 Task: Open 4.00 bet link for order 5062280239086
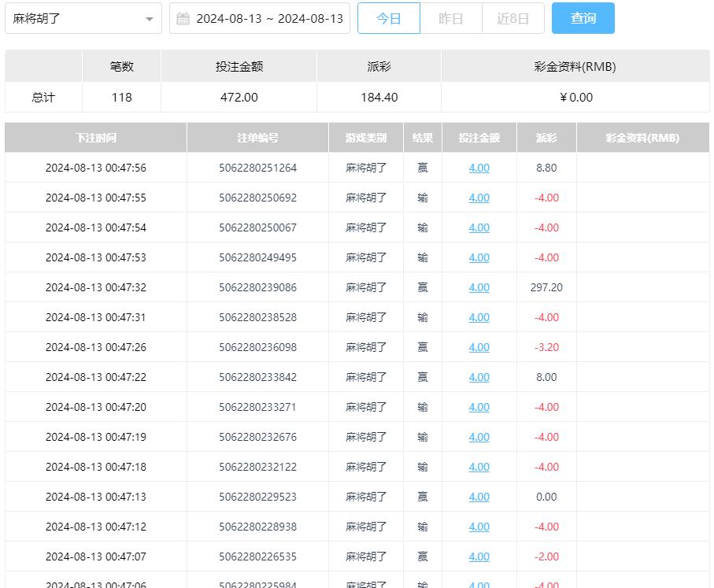coord(479,287)
